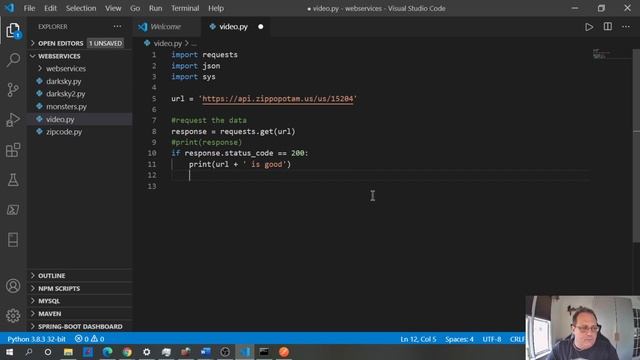The height and width of the screenshot is (360, 640).
Task: Open the Accounts icon
Action: click(13, 286)
